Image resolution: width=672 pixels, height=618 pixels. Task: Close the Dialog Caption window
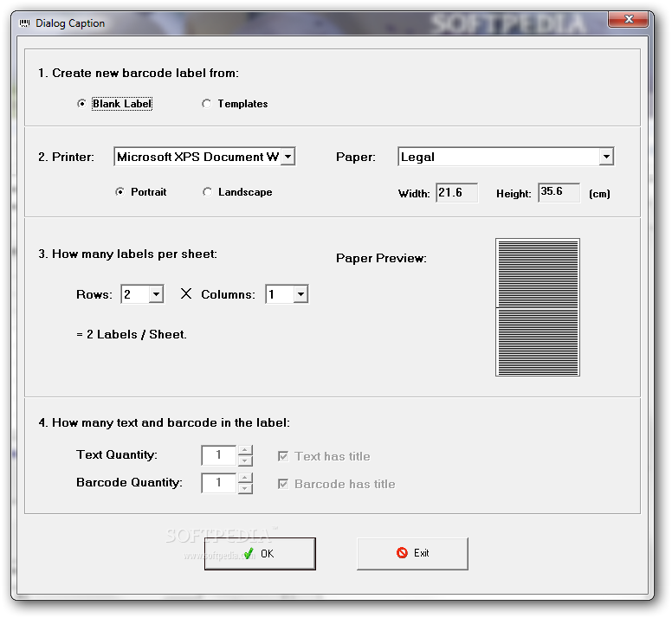629,19
